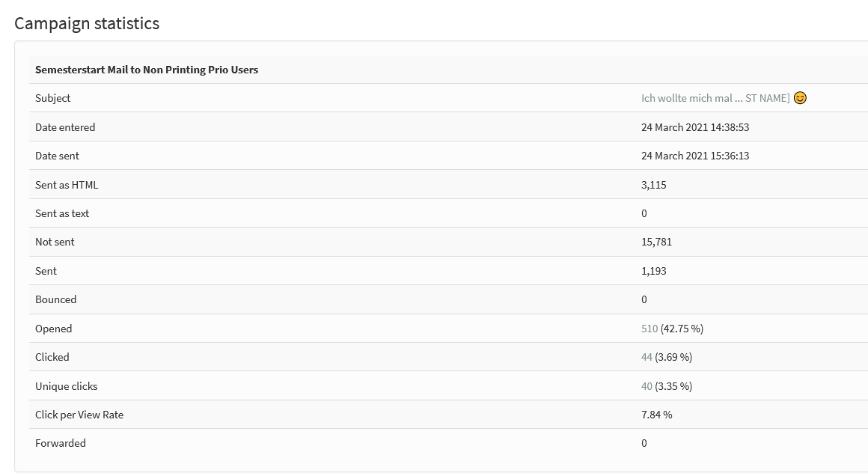Click the Opened row label

(x=54, y=329)
